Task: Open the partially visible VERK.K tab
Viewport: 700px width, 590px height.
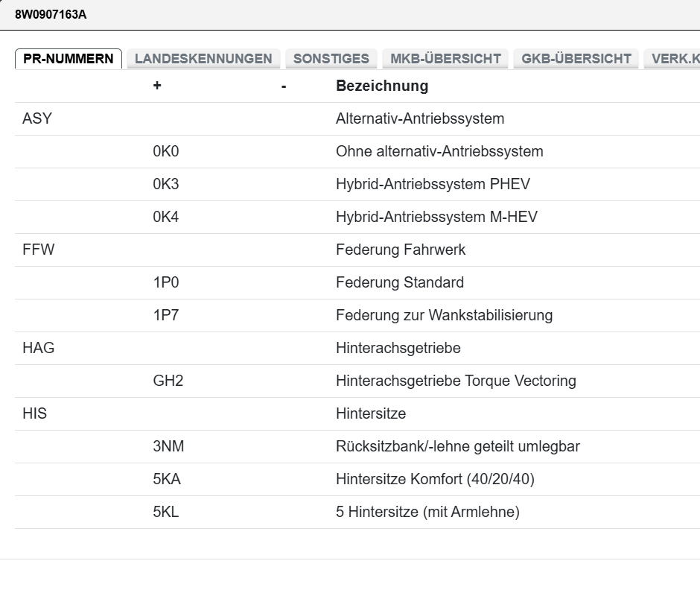Action: 674,59
